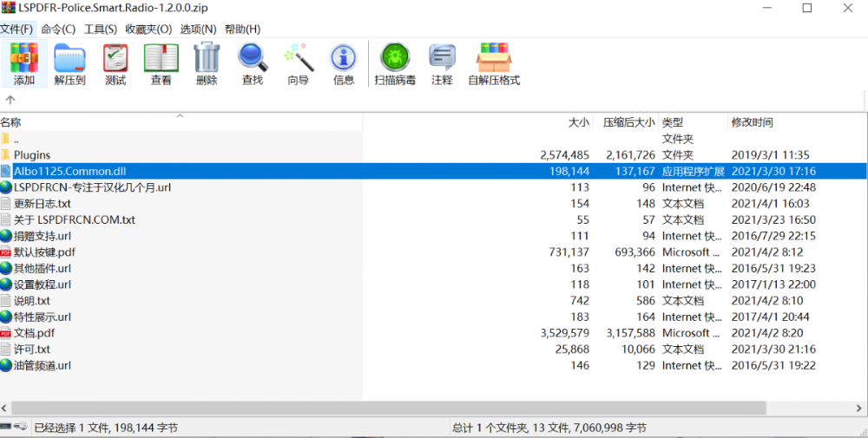Click the horizontal scrollbar right arrow

(x=858, y=409)
